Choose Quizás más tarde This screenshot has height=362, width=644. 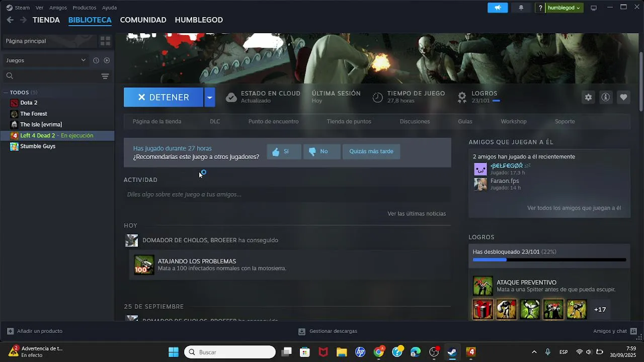(371, 151)
